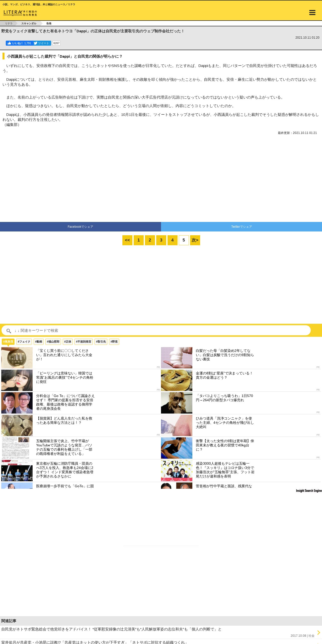Click the tweet count 6267

pyautogui.click(x=56, y=43)
